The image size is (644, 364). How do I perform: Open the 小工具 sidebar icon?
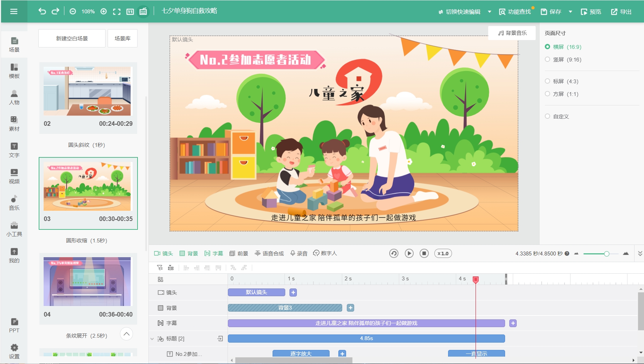(x=14, y=229)
